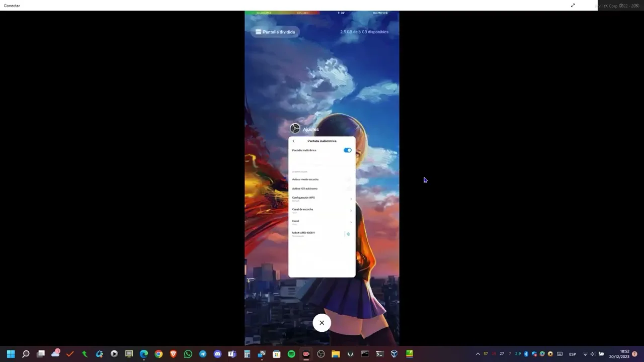Screen dimensions: 644x362
Task: Tap the back arrow in Pantalla inalámbrica
Action: [x=293, y=141]
